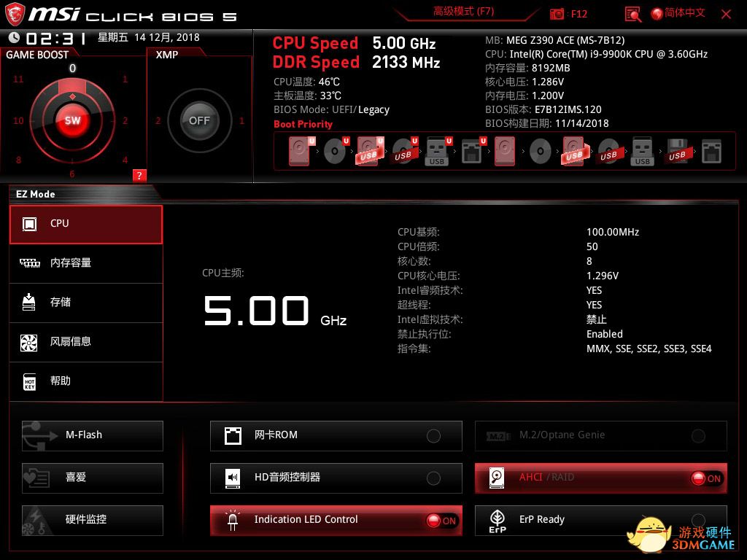
Task: Select UEFI USB CD/DVD boot device
Action: coord(404,152)
